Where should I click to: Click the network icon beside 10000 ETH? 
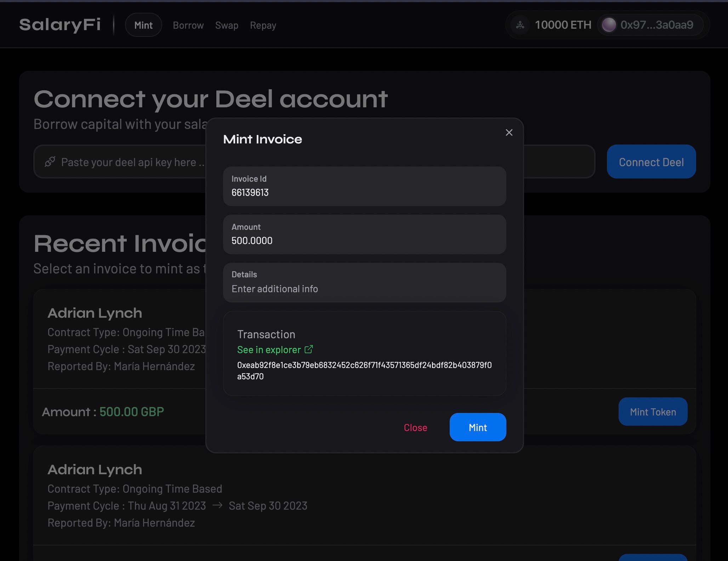520,25
